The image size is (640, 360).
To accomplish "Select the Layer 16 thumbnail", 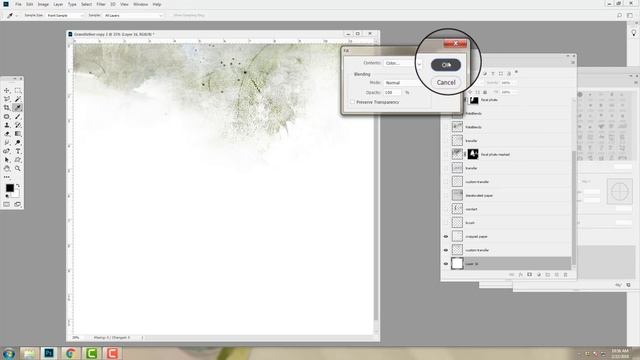I will pyautogui.click(x=457, y=264).
